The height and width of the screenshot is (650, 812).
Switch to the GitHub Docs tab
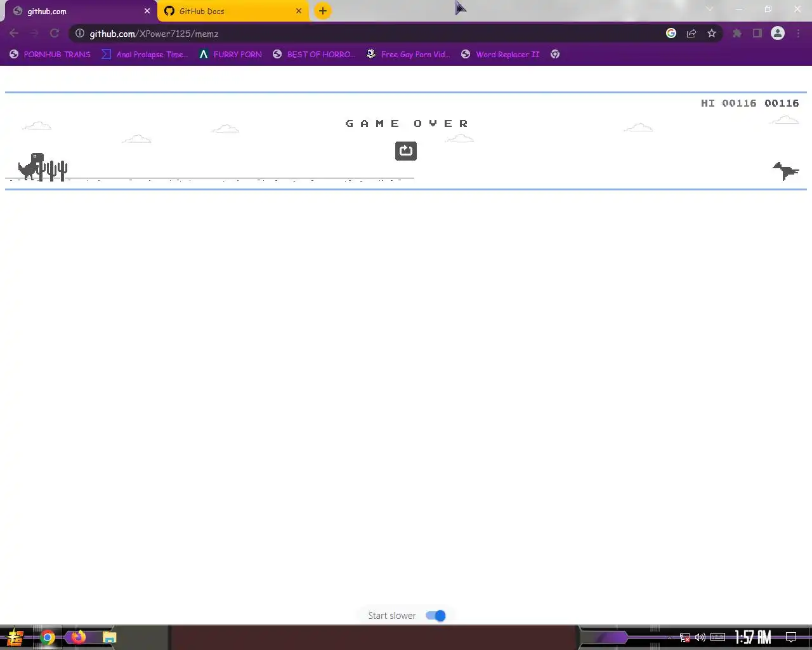coord(232,11)
